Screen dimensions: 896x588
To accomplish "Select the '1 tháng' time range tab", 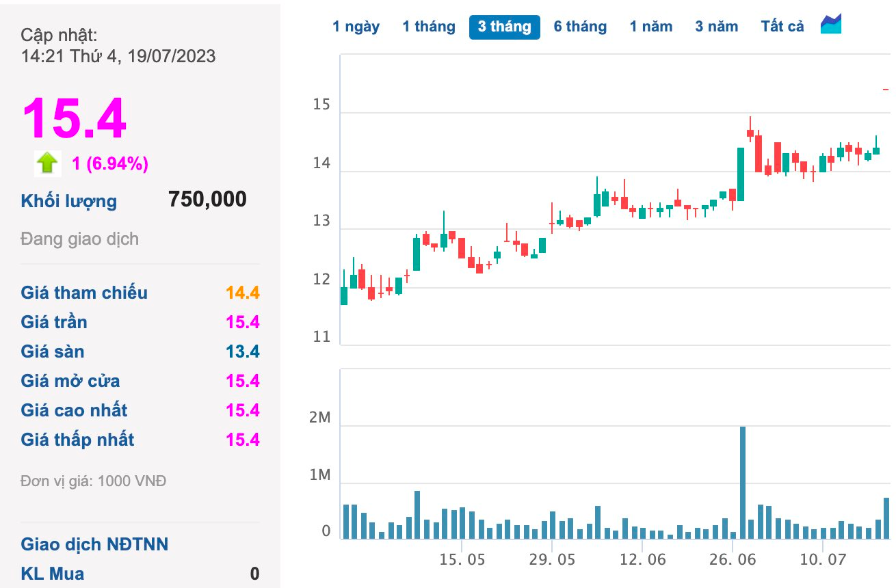I will [x=429, y=27].
